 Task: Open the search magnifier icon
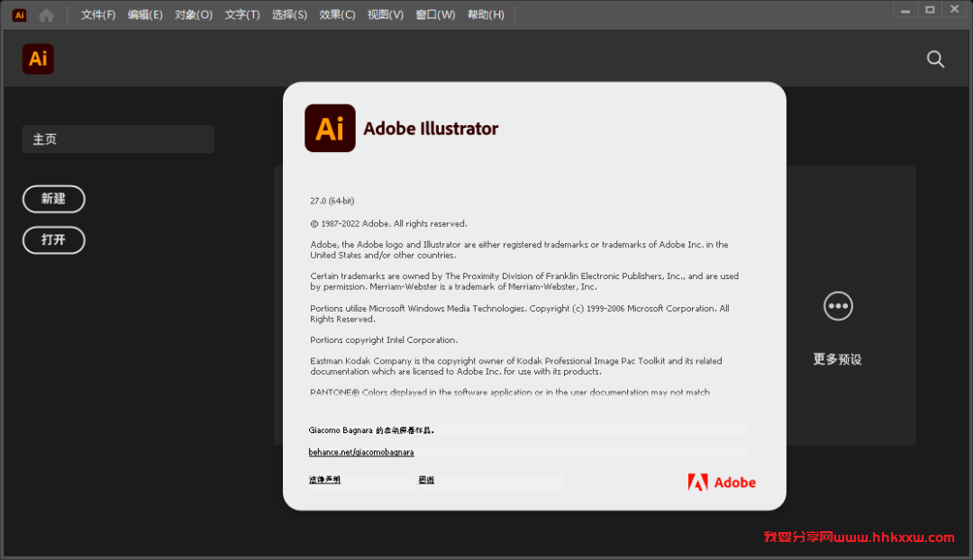pyautogui.click(x=935, y=59)
